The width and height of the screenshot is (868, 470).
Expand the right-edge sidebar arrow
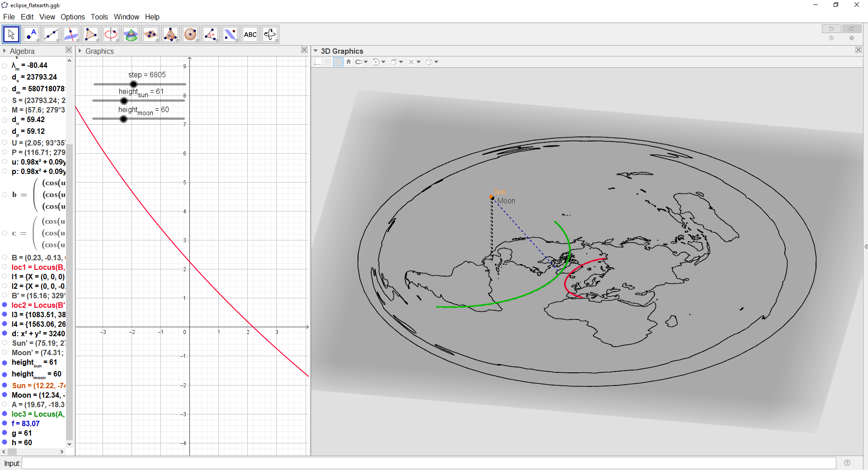click(866, 246)
